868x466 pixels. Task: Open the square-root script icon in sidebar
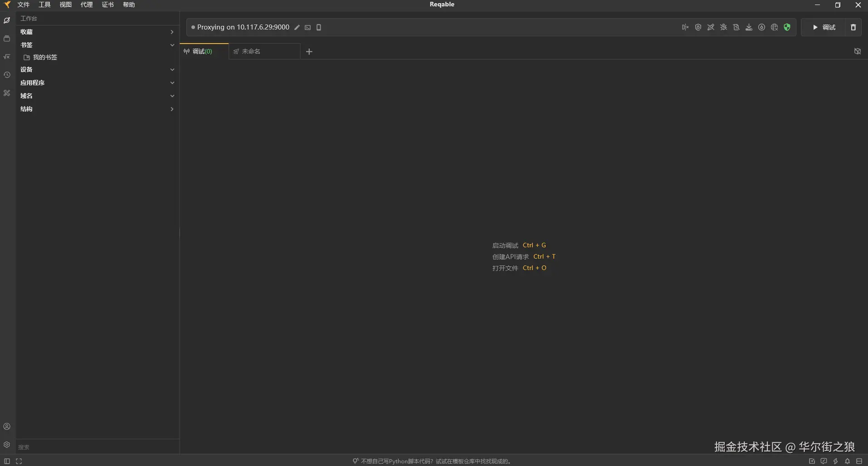(7, 57)
